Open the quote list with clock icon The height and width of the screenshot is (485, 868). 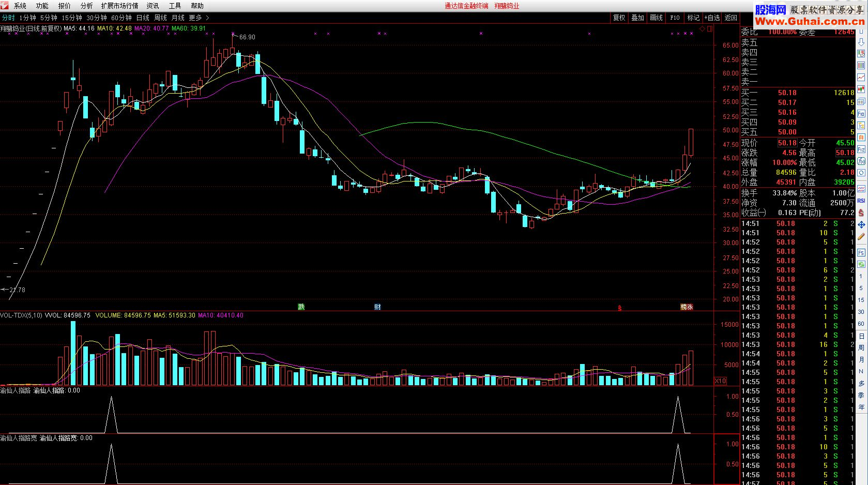click(x=861, y=53)
